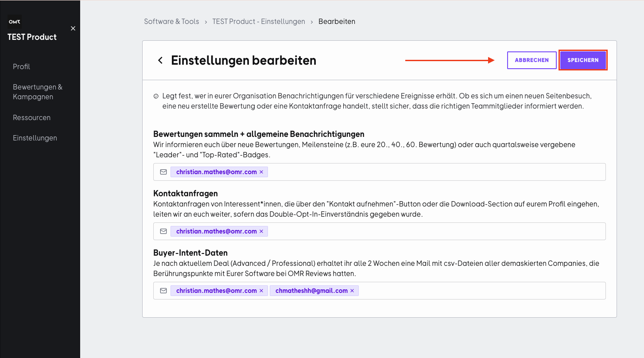644x358 pixels.
Task: Open the Software & Tools breadcrumb link
Action: 171,21
